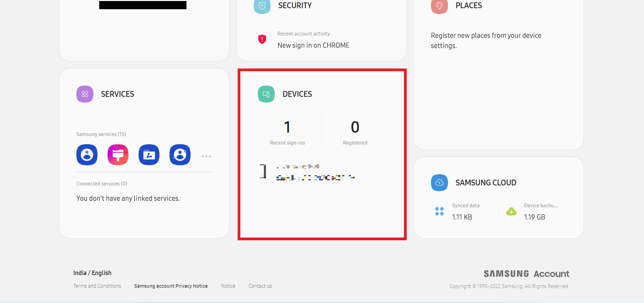Click Connected services (0) label

tap(102, 184)
